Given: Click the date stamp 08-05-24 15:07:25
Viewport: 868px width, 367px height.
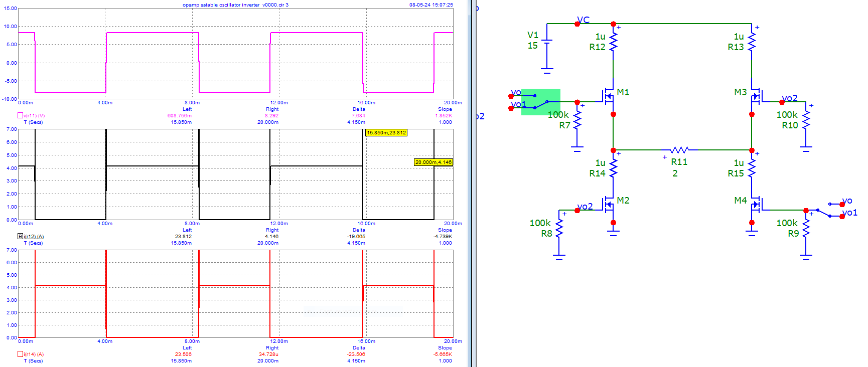Looking at the screenshot, I should (x=431, y=5).
